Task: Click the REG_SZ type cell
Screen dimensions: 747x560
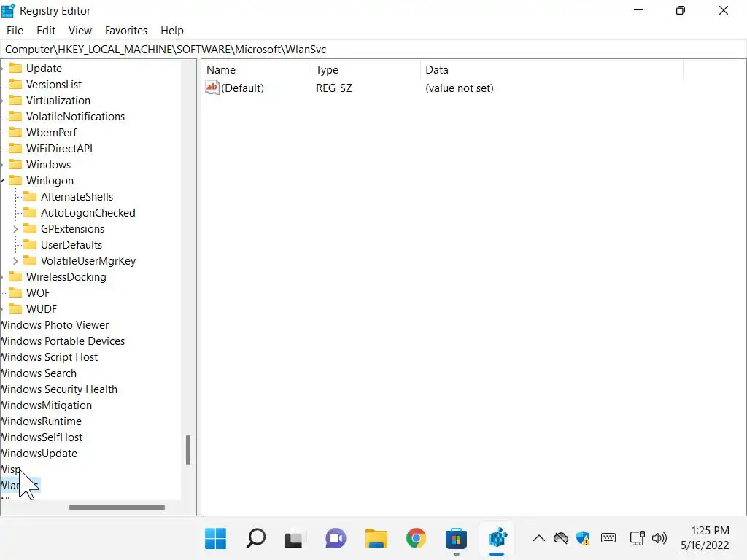Action: point(334,88)
